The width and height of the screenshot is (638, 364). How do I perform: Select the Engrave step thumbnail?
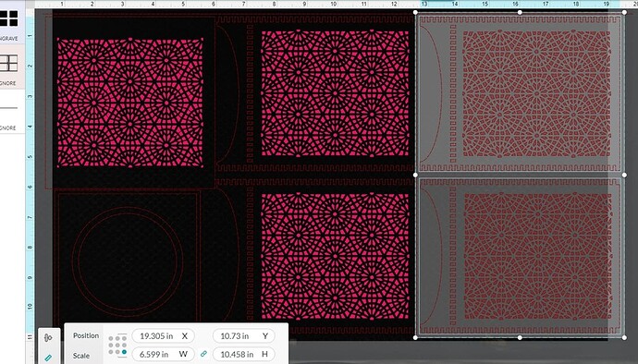tap(9, 18)
